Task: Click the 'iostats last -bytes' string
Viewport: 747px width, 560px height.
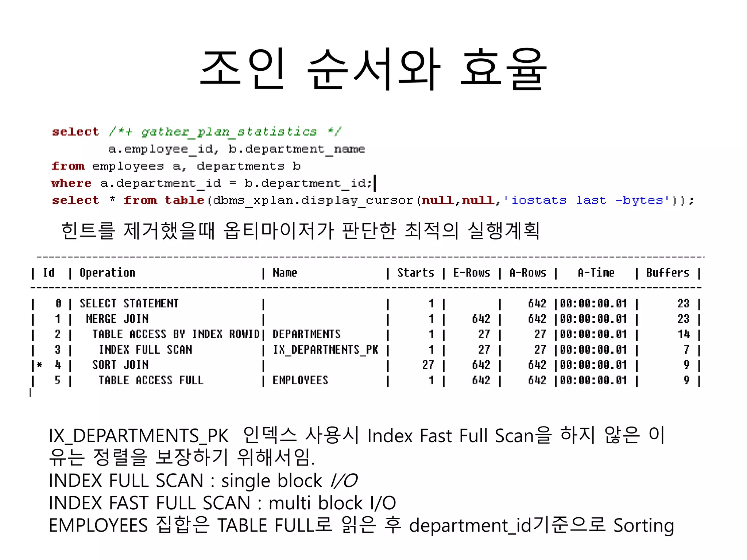Action: tap(587, 200)
